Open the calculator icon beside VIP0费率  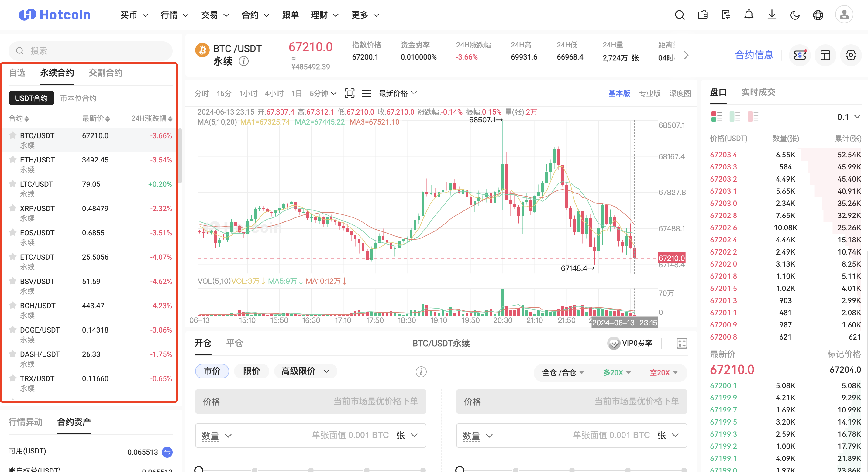682,343
